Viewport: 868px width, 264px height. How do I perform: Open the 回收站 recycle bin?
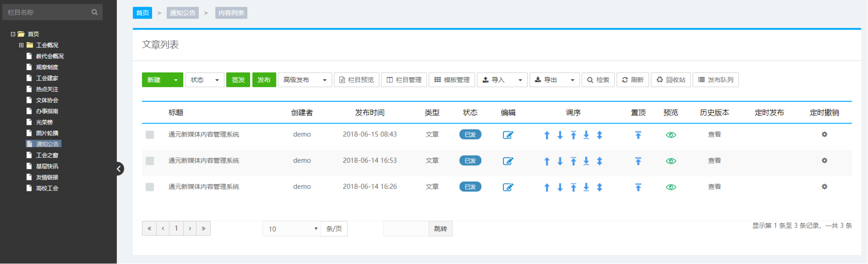[x=671, y=80]
